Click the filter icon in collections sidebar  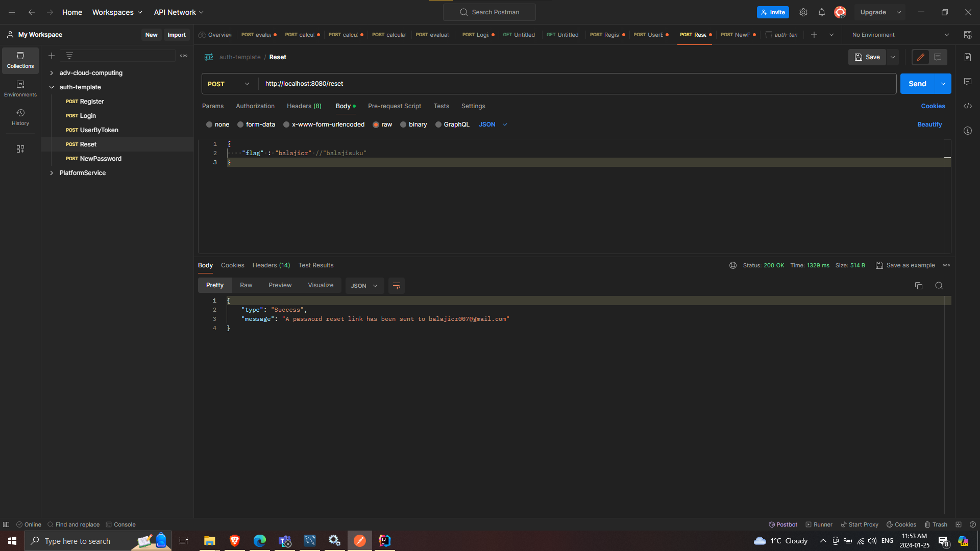tap(69, 56)
